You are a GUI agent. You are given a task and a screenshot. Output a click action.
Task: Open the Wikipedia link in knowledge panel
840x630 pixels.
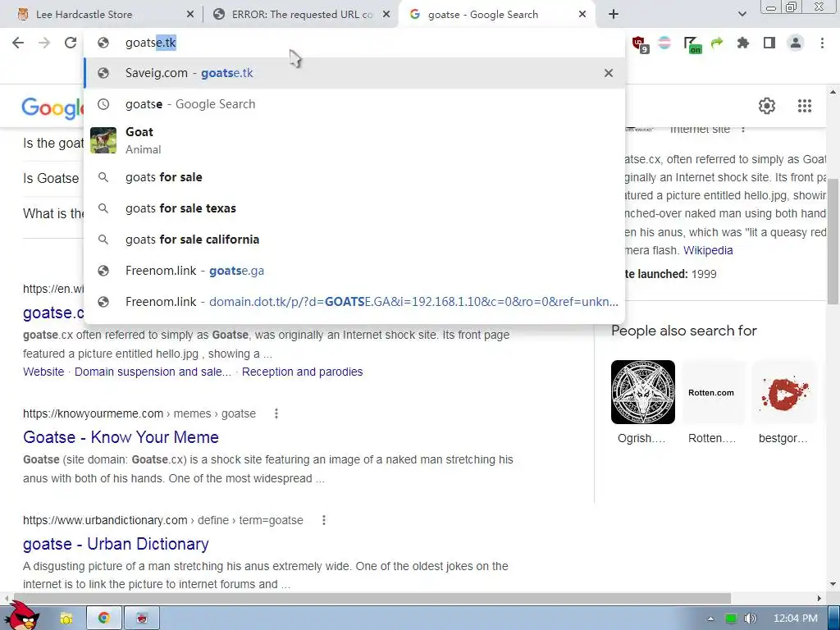[x=708, y=250]
